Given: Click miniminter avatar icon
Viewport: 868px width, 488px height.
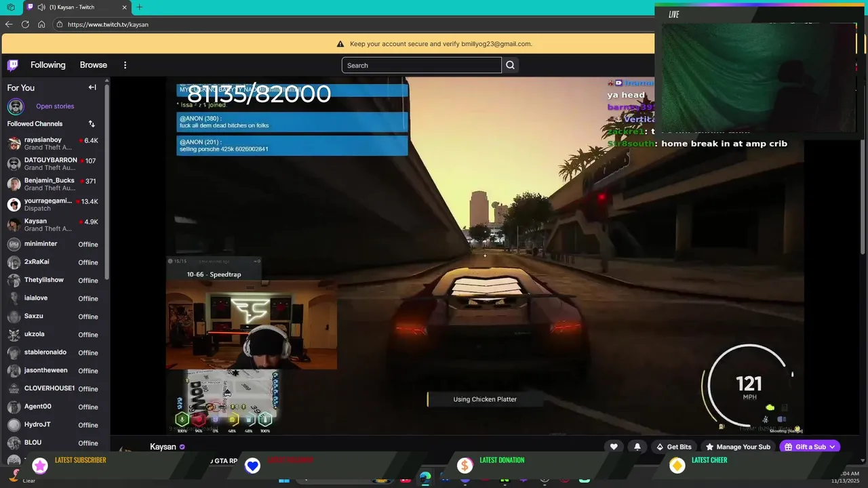Looking at the screenshot, I should [14, 244].
